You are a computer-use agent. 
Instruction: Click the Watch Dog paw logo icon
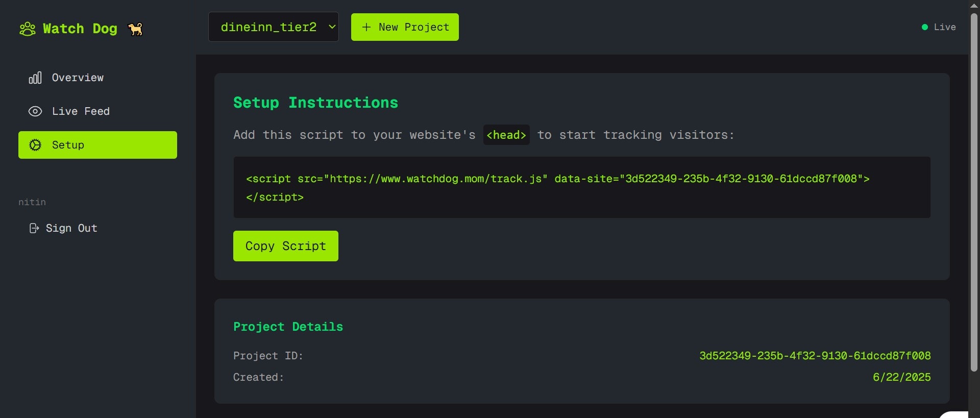tap(28, 29)
